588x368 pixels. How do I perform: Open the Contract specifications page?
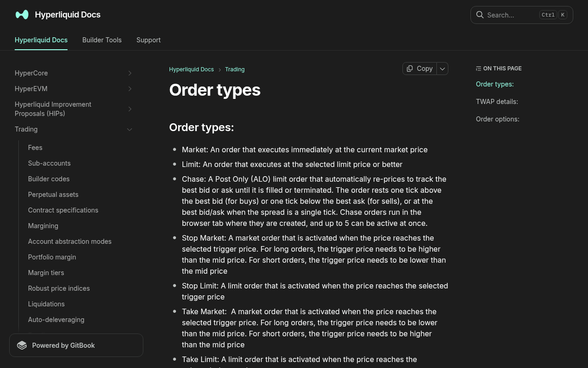pos(63,210)
